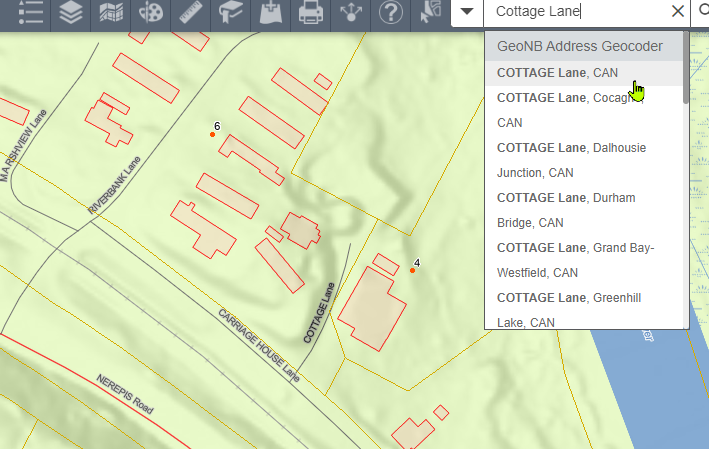709x449 pixels.
Task: Click the color palette tool icon
Action: tap(151, 13)
